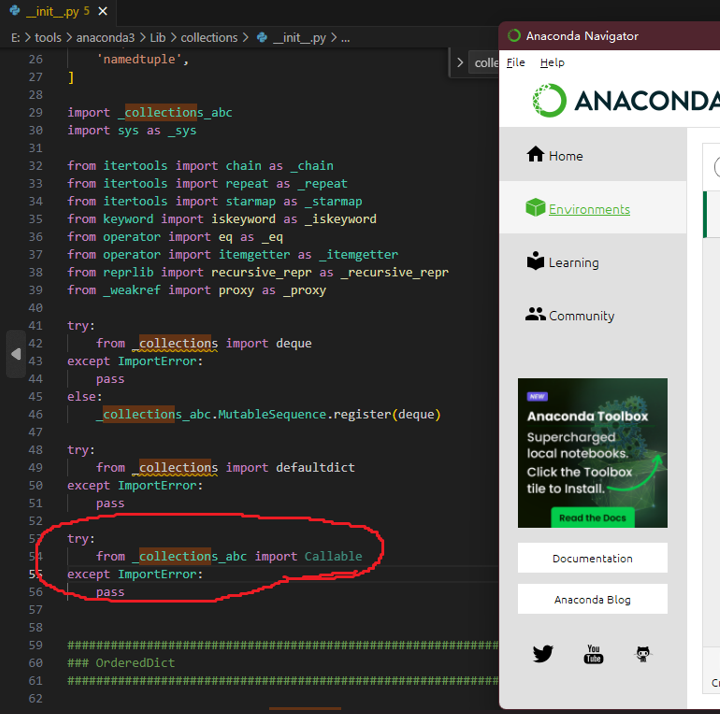This screenshot has width=720, height=714.
Task: Click 'anaconda3' breadcrumb segment
Action: pos(105,38)
